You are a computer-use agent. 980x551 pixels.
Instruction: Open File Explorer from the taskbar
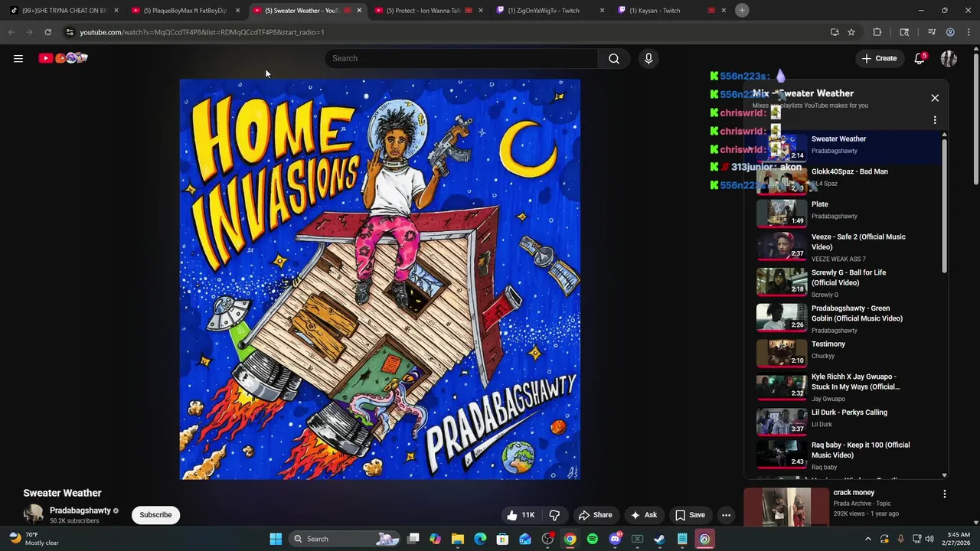click(457, 539)
